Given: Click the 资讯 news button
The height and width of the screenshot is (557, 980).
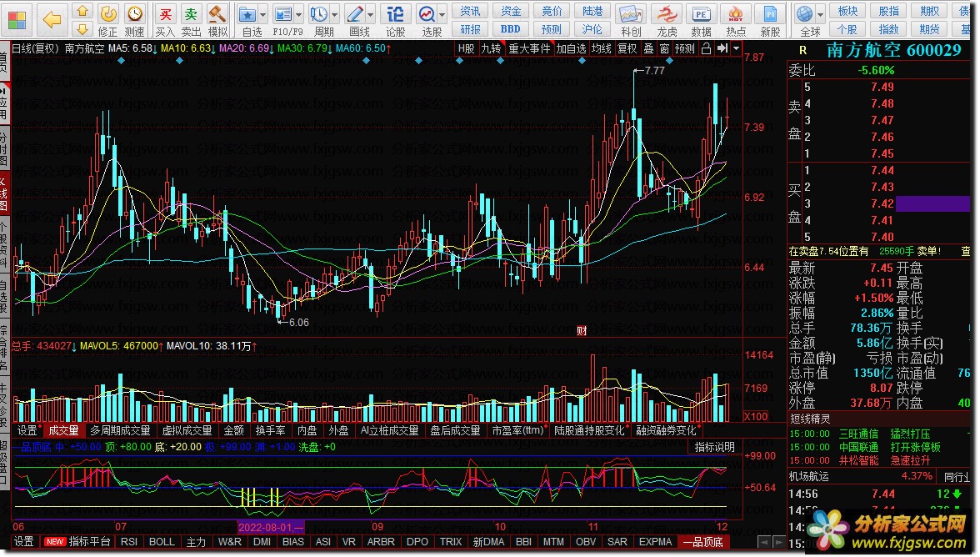Looking at the screenshot, I should (470, 11).
